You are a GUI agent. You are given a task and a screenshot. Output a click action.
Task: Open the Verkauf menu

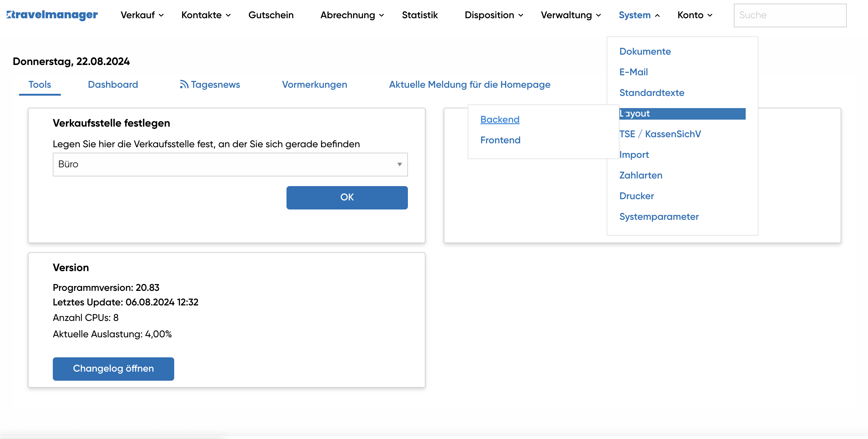(142, 15)
